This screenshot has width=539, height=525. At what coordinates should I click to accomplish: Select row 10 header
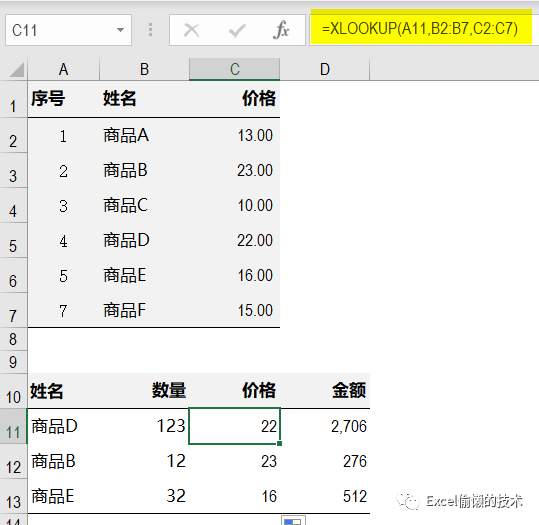(13, 392)
